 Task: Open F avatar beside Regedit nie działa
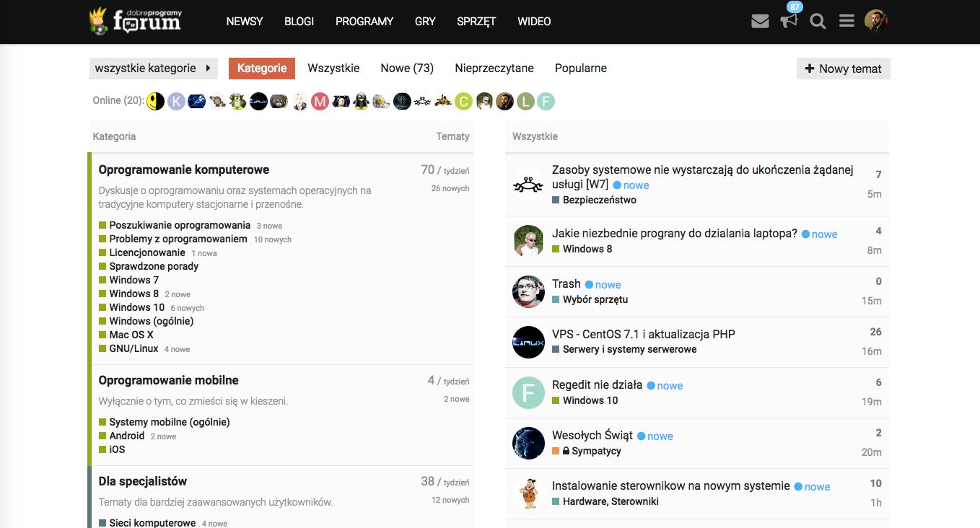coord(528,392)
